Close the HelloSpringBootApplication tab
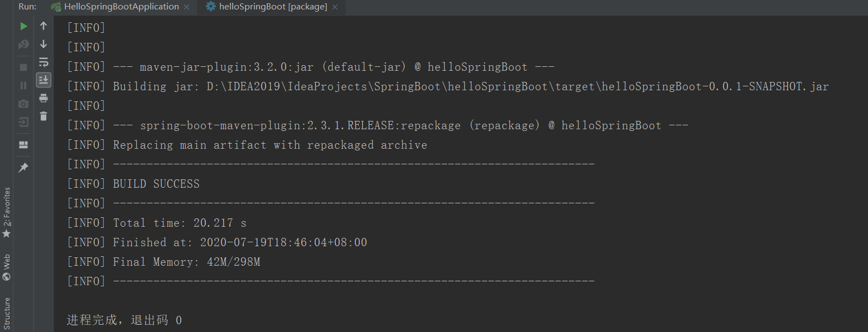The image size is (868, 332). pos(186,7)
